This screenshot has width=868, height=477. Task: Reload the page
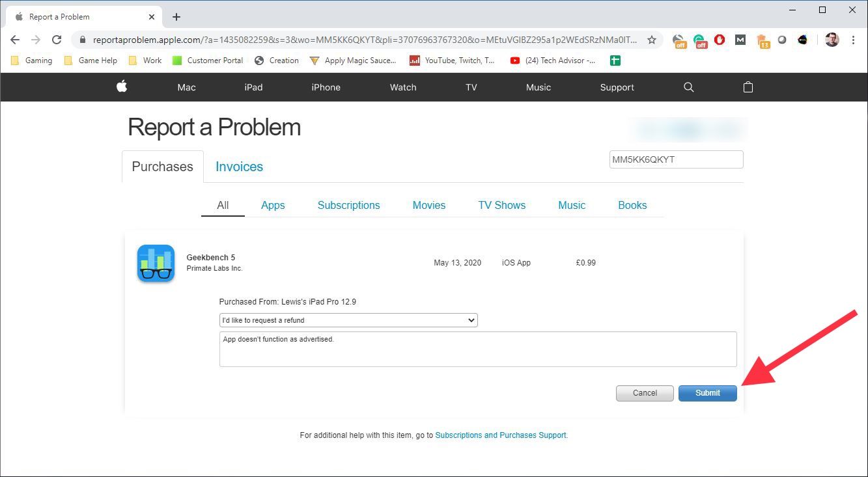[x=57, y=40]
